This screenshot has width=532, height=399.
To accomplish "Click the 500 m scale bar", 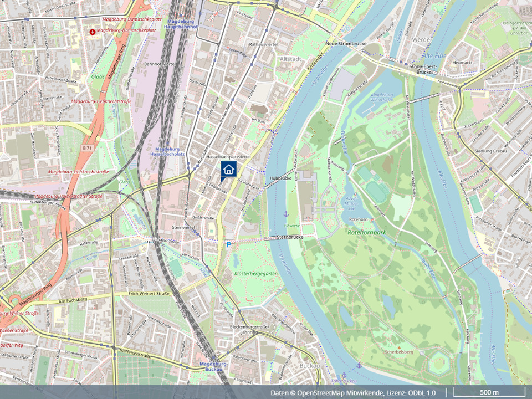I will pyautogui.click(x=489, y=392).
